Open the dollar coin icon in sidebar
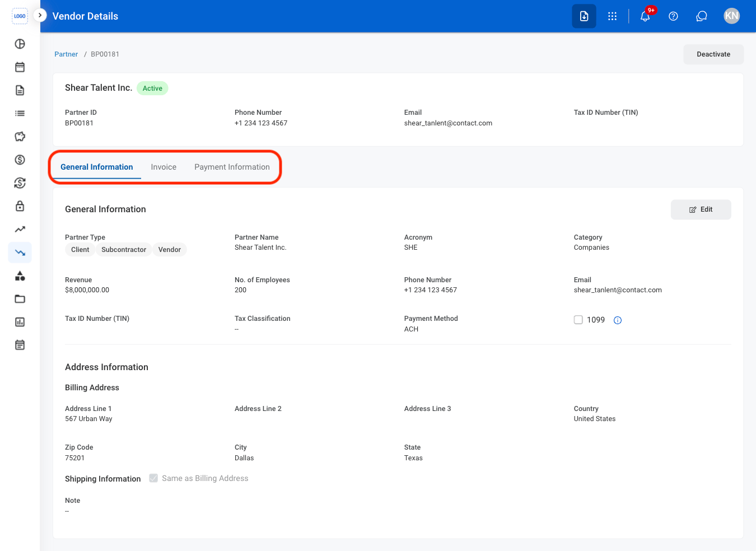The height and width of the screenshot is (551, 756). click(20, 160)
